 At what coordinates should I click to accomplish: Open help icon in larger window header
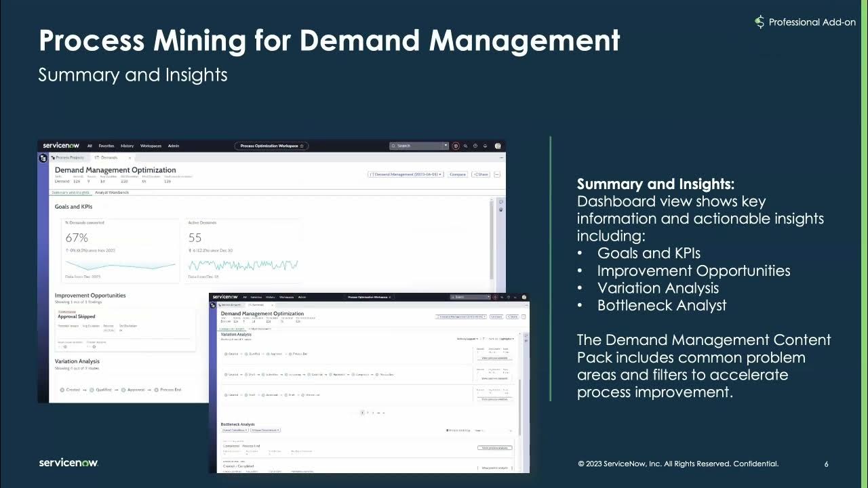coord(475,146)
